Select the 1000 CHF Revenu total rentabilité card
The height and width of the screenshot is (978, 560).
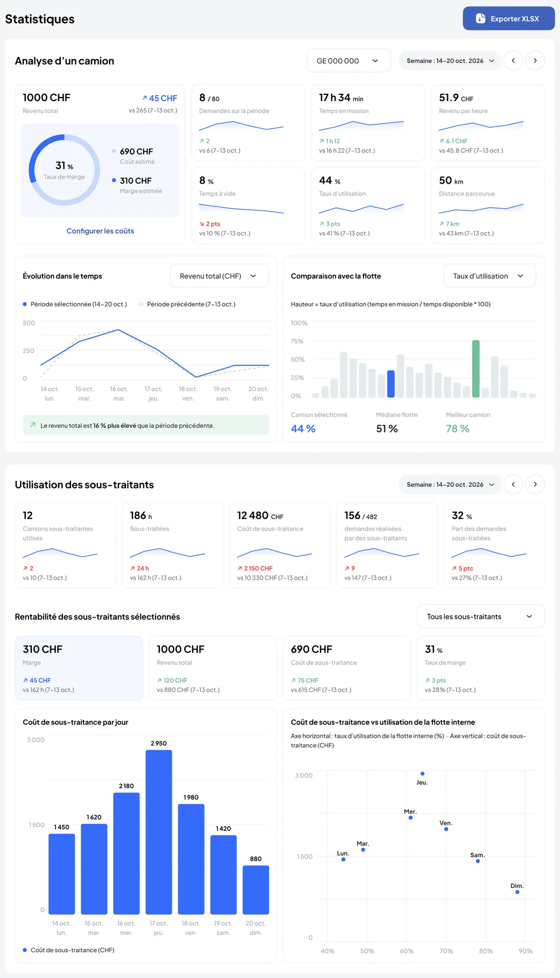(x=213, y=668)
